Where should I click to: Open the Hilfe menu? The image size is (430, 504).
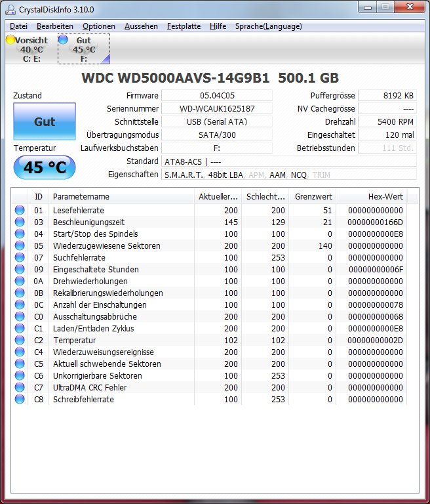coord(218,26)
